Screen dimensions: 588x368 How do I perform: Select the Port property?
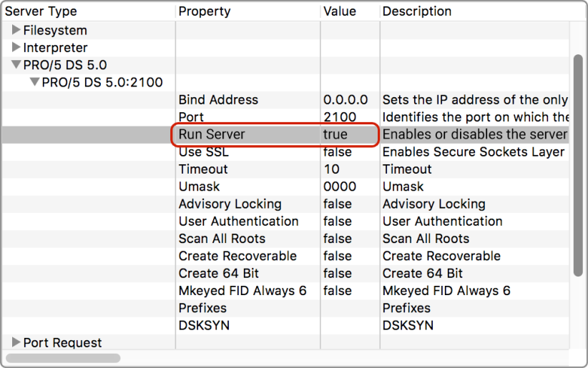point(191,117)
